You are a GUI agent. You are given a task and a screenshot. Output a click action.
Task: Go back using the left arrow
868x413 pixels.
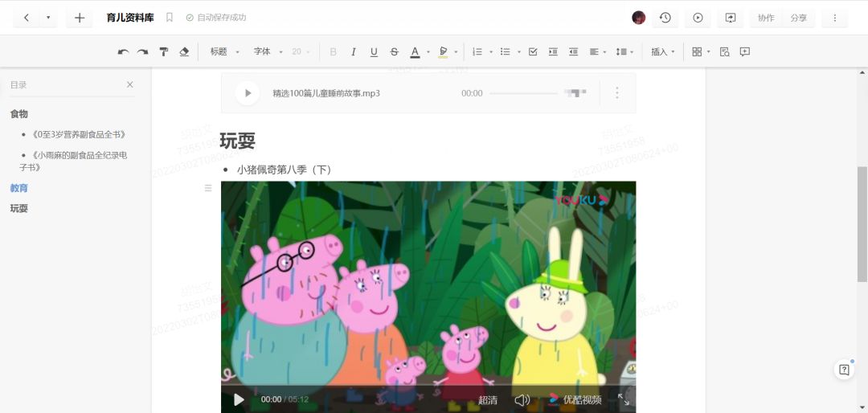pos(27,18)
